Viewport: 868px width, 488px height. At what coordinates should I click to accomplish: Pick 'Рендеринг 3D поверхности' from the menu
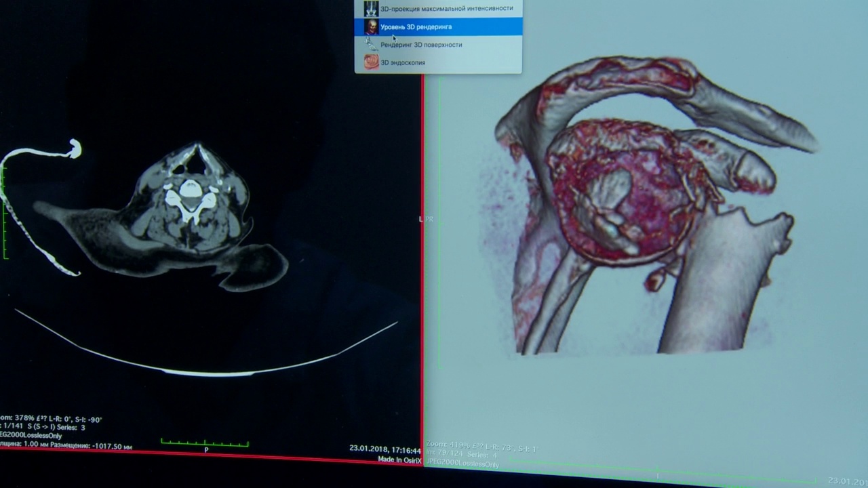click(x=438, y=45)
